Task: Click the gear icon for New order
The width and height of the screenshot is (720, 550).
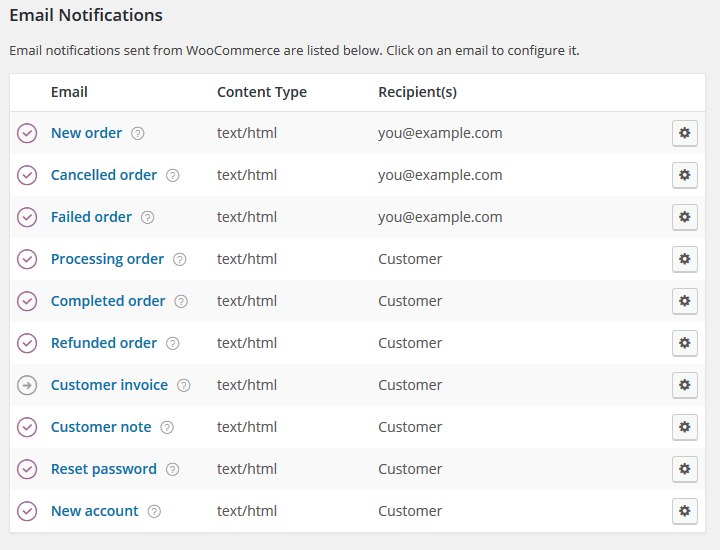Action: (684, 133)
